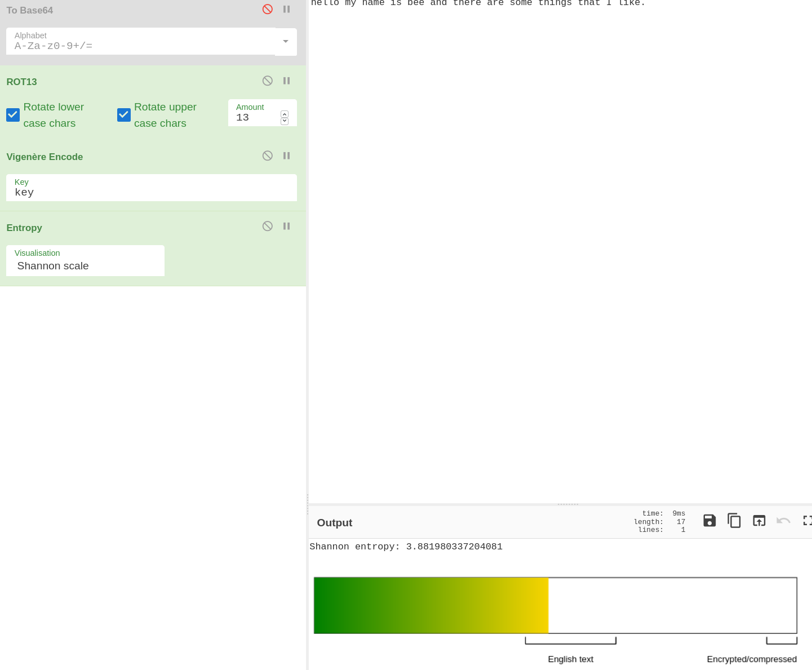This screenshot has width=812, height=670.
Task: Toggle Rotate lower case chars checkbox
Action: (13, 115)
